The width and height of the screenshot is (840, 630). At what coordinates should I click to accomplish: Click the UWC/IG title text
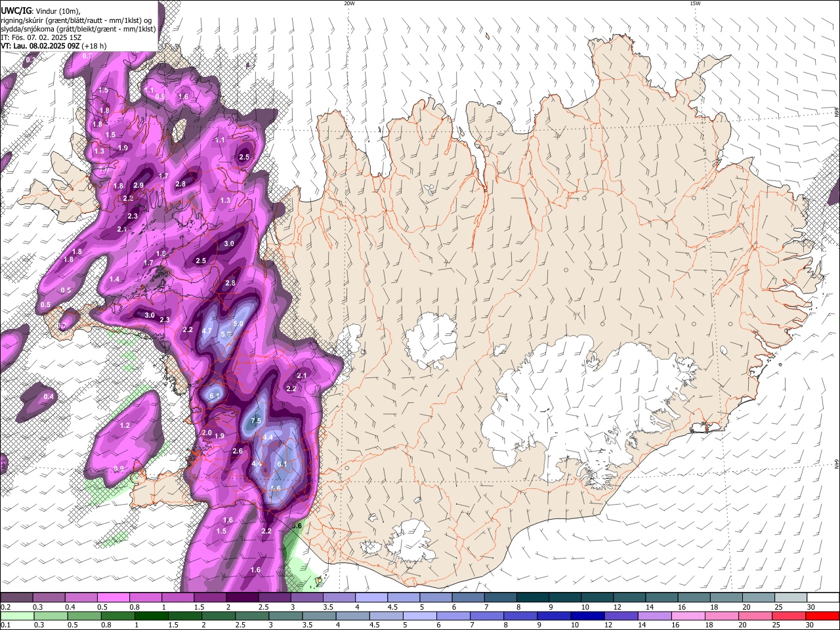tap(16, 11)
